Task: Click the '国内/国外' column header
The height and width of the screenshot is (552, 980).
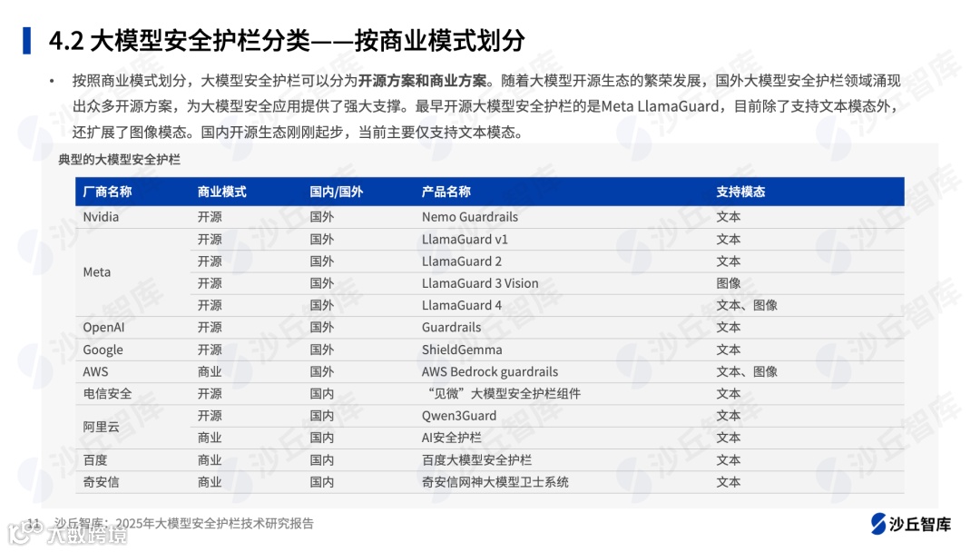Action: (337, 192)
